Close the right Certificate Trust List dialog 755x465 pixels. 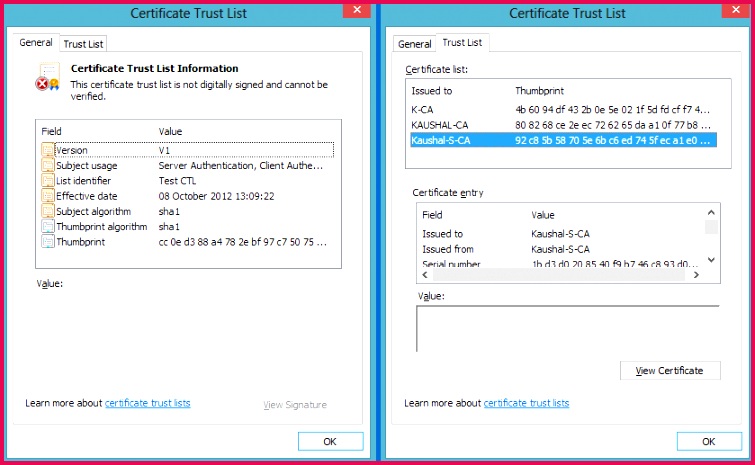[x=733, y=10]
